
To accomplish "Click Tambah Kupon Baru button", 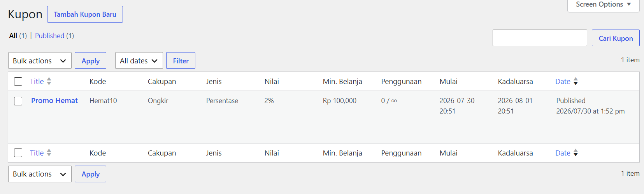I will [x=85, y=14].
